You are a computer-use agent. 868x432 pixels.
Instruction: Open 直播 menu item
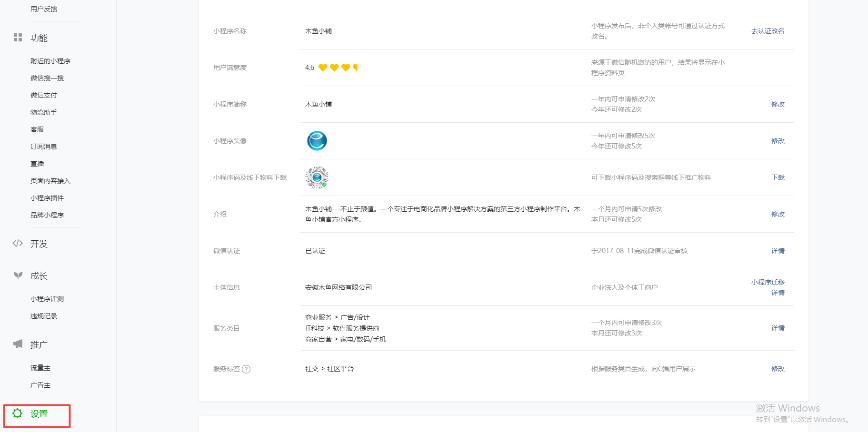tap(37, 164)
